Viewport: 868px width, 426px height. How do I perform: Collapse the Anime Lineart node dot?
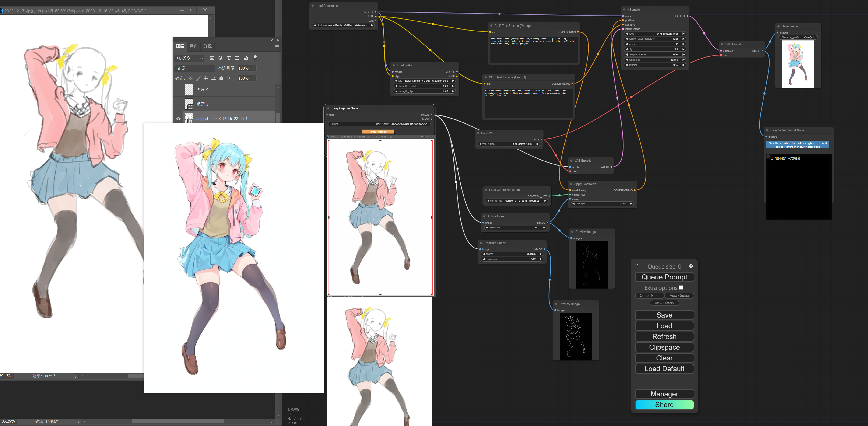[484, 216]
